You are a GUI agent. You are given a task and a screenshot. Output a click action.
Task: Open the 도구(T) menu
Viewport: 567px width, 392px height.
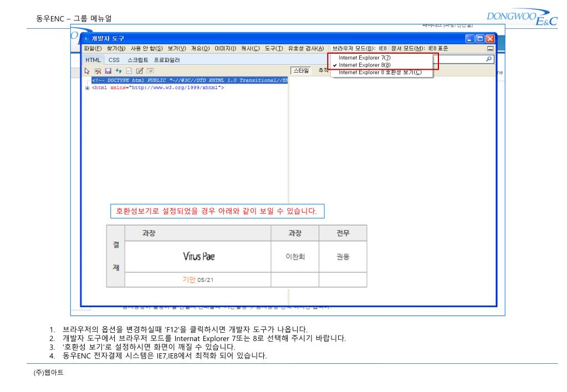pos(274,48)
